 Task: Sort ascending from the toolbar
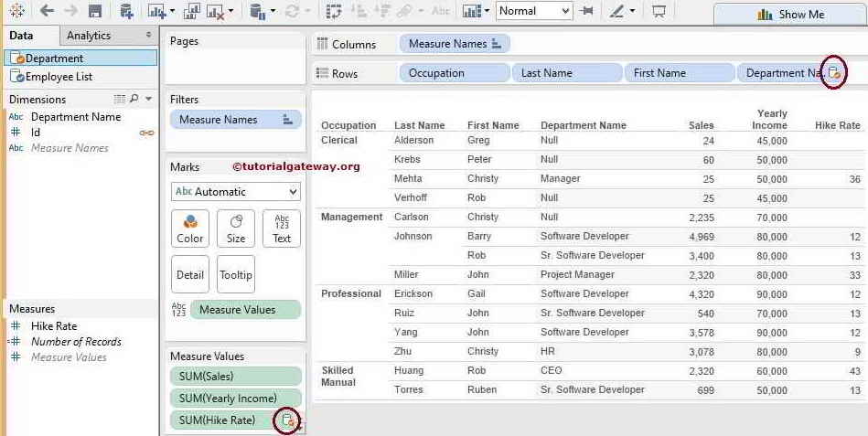pyautogui.click(x=359, y=11)
